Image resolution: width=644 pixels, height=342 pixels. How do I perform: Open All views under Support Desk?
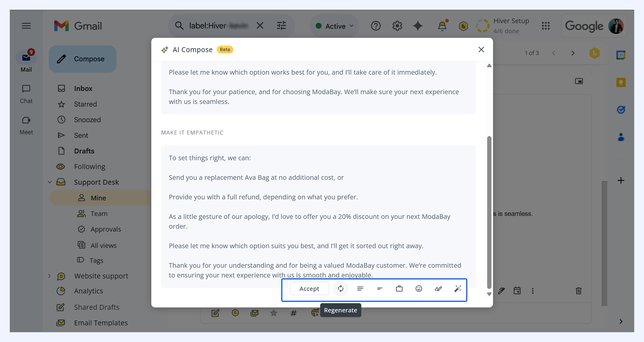click(104, 245)
